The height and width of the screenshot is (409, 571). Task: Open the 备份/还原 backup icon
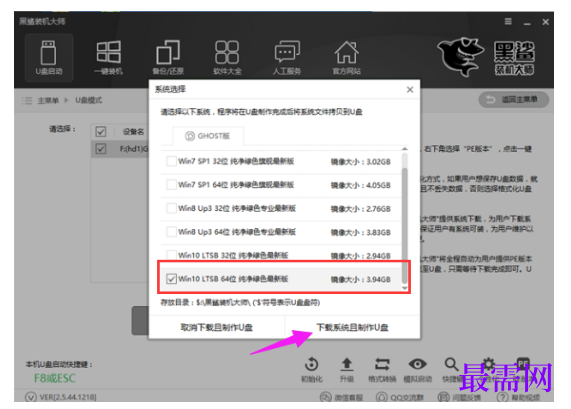point(168,58)
